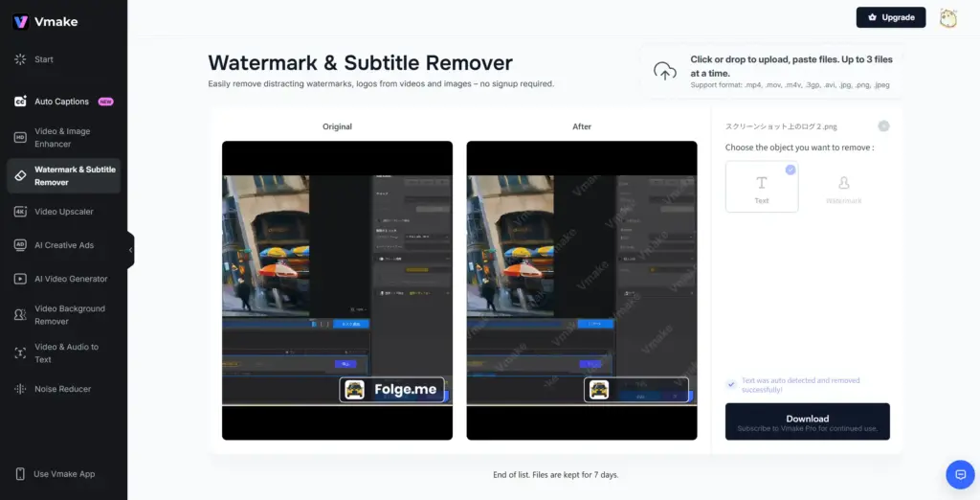Click the eraser icon in sidebar
The height and width of the screenshot is (500, 980).
tap(20, 176)
